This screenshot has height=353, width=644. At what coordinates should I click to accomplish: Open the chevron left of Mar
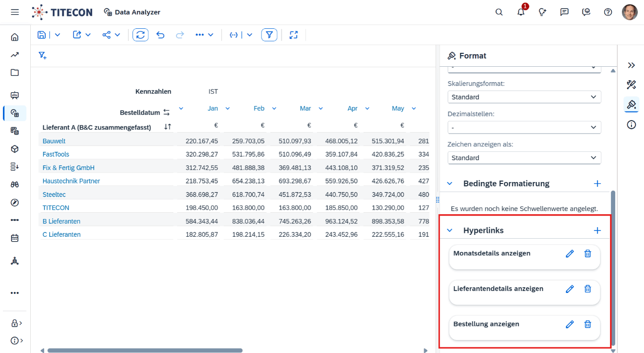[x=274, y=109]
